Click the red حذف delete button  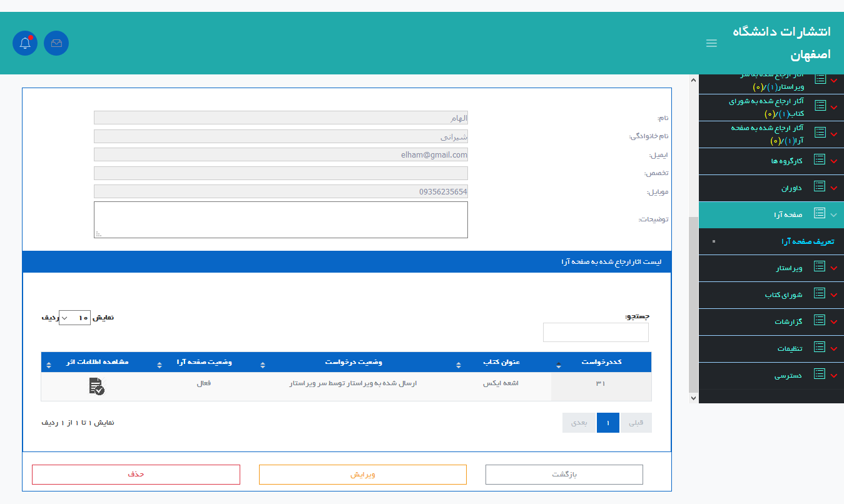(x=136, y=475)
